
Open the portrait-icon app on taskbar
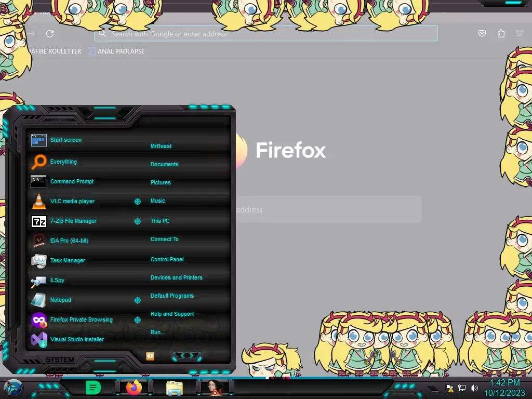(x=215, y=388)
